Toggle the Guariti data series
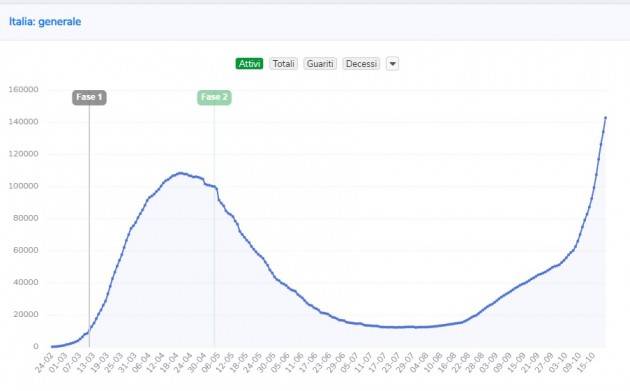Viewport: 630px width, 391px height. click(x=320, y=63)
